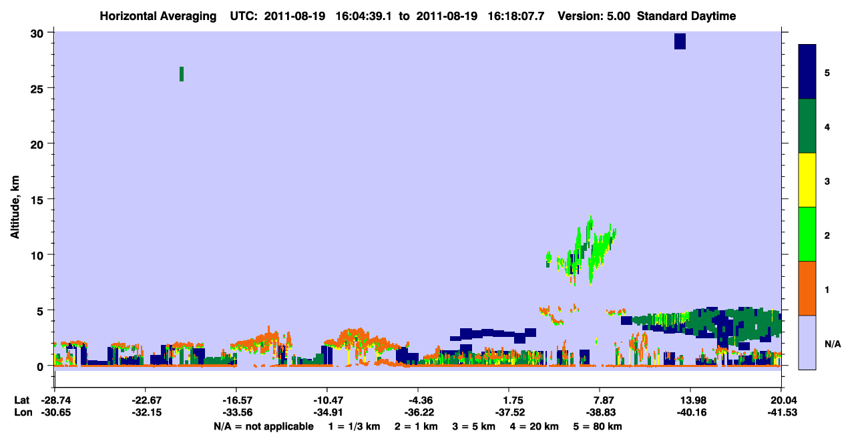Click the orange colorbar segment labeled 1

pyautogui.click(x=807, y=288)
